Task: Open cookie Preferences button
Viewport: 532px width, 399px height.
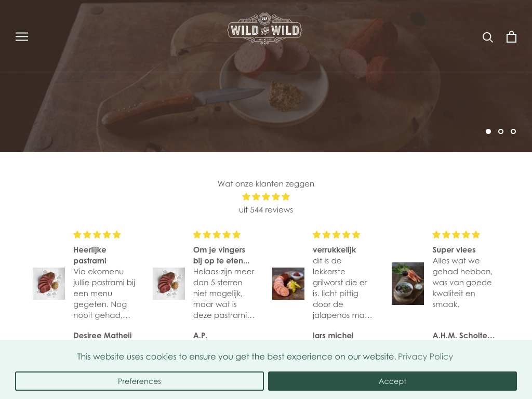Action: (139, 381)
